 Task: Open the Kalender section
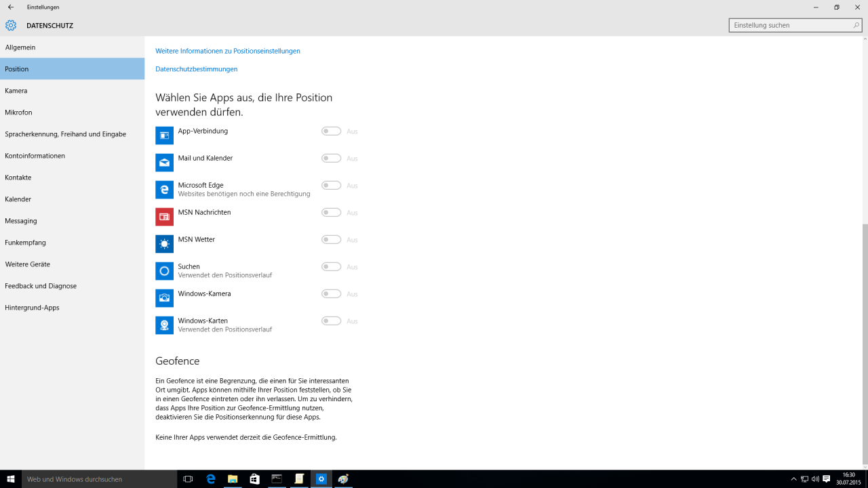72,199
